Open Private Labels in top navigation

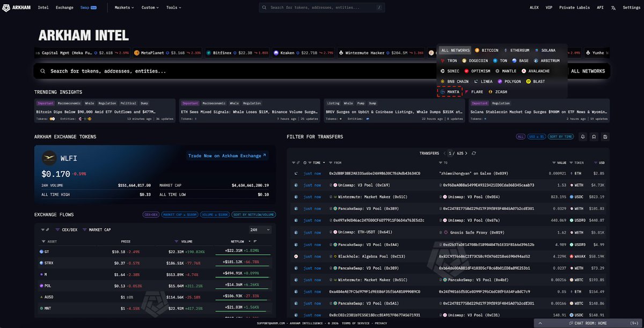574,8
